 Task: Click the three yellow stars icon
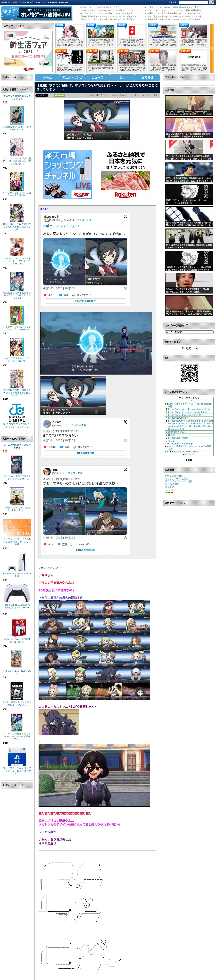(x=169, y=490)
